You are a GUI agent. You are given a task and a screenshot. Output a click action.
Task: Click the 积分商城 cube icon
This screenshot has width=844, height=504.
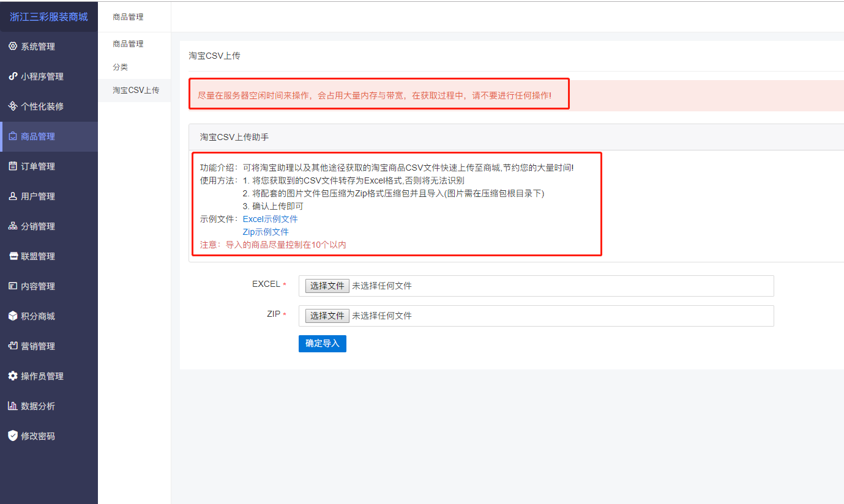(x=13, y=316)
